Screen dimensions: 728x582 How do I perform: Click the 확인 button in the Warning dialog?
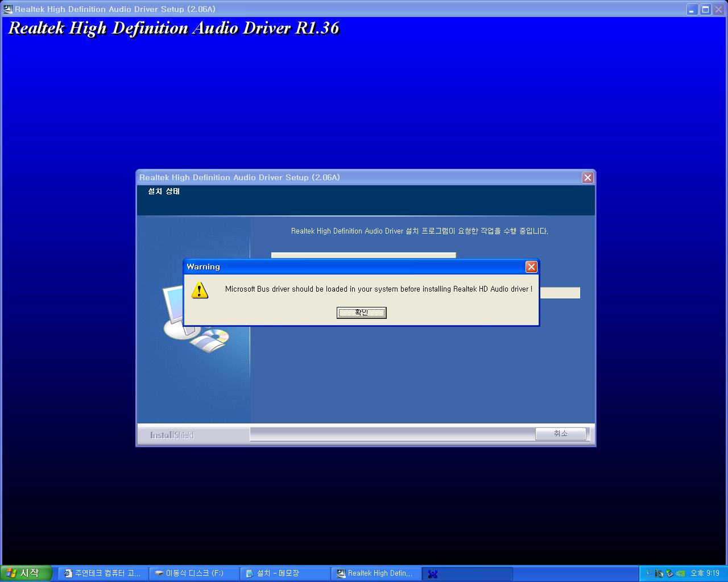[x=361, y=313]
